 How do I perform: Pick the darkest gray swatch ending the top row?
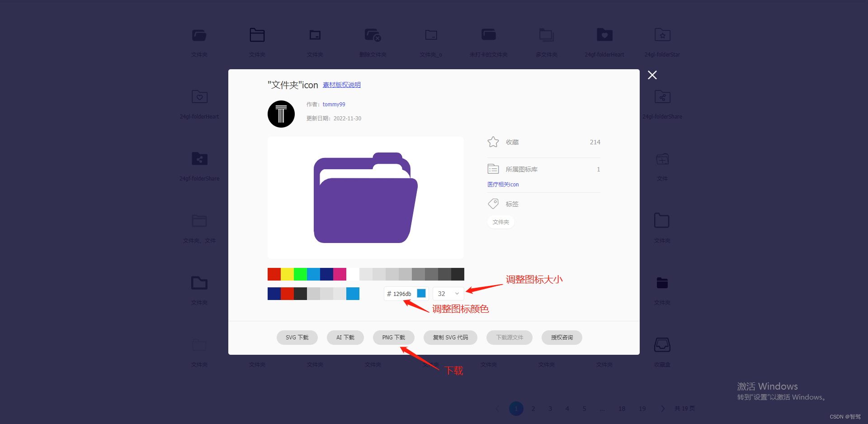coord(458,274)
